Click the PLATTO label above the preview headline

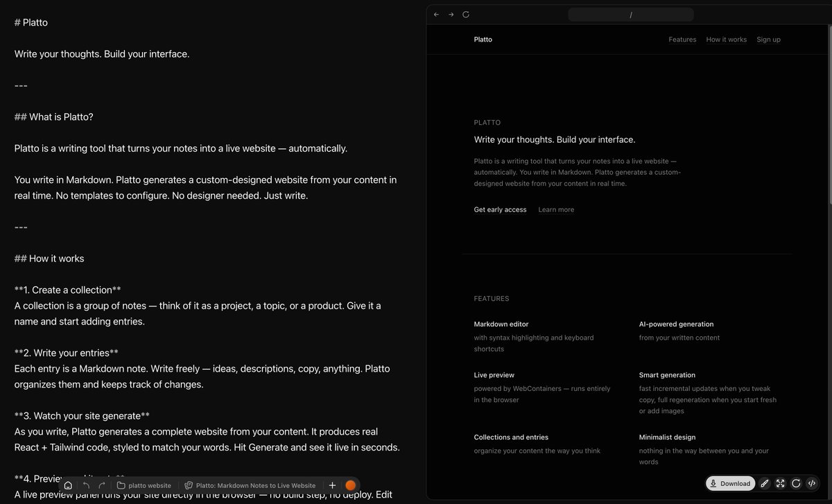click(x=487, y=123)
